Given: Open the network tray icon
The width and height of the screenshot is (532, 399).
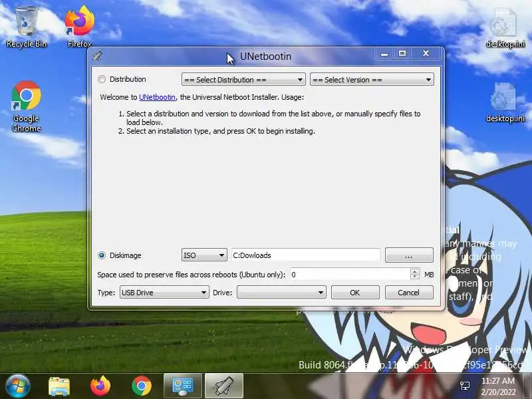Looking at the screenshot, I should coord(465,386).
